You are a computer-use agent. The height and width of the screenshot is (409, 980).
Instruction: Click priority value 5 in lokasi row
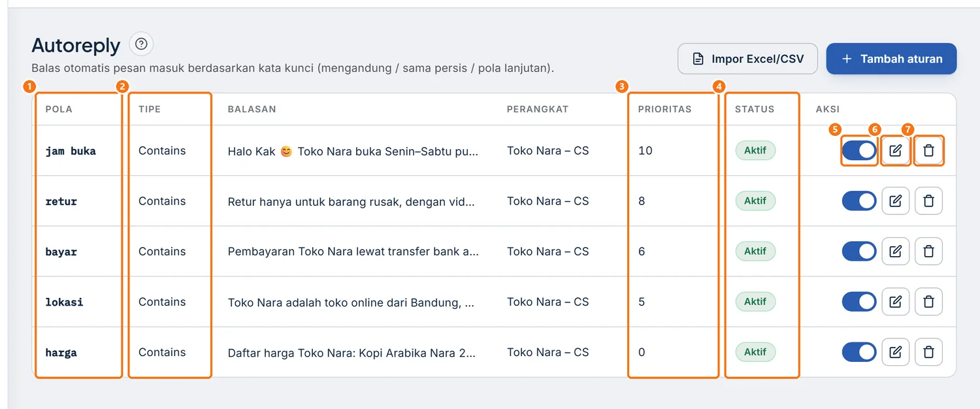click(x=642, y=302)
